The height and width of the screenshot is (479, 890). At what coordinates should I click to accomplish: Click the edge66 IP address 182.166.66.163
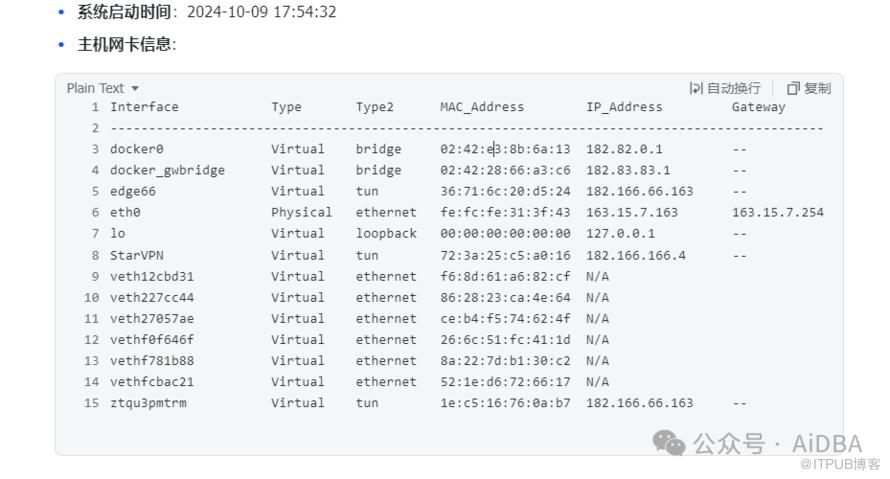point(640,191)
